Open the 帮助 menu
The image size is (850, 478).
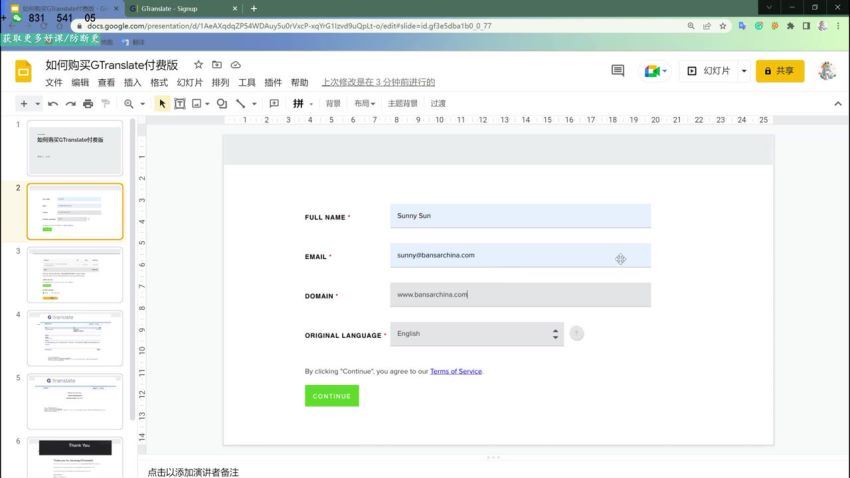point(299,82)
